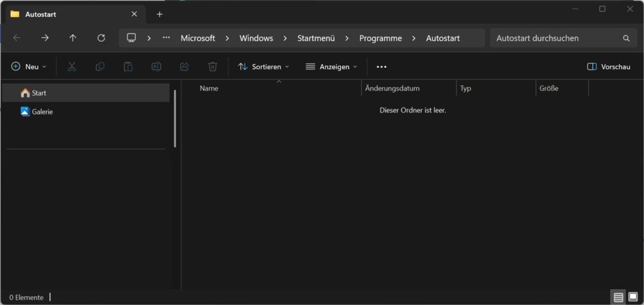Expand chevron after Programme in path
This screenshot has height=305, width=644.
pos(414,38)
